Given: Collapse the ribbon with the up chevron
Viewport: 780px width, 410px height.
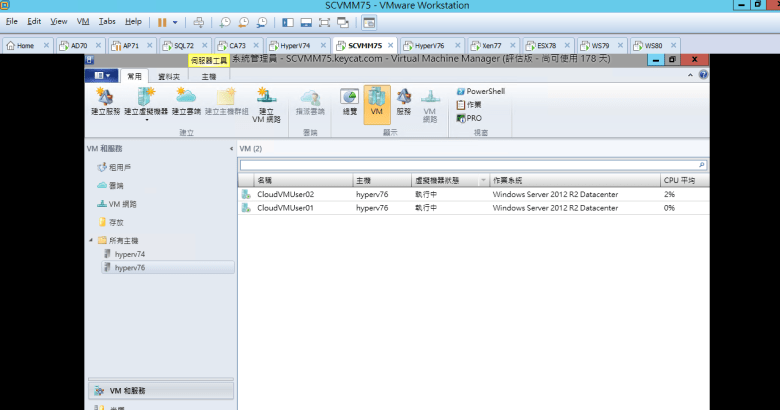Looking at the screenshot, I should pyautogui.click(x=692, y=75).
